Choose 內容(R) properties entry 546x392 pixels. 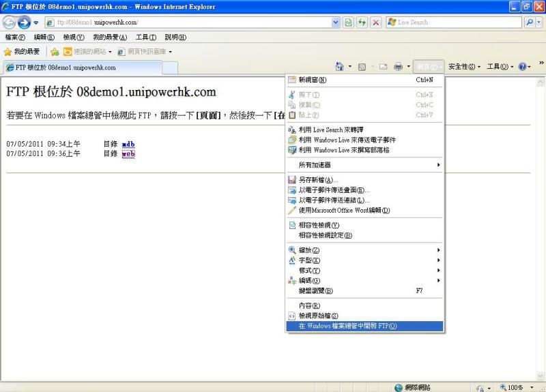[364, 305]
